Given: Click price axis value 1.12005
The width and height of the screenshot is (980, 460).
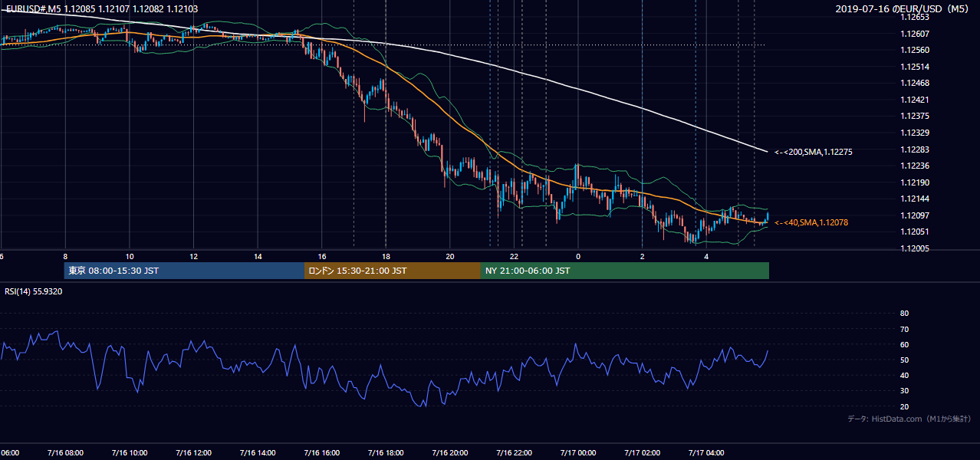Looking at the screenshot, I should [x=915, y=248].
